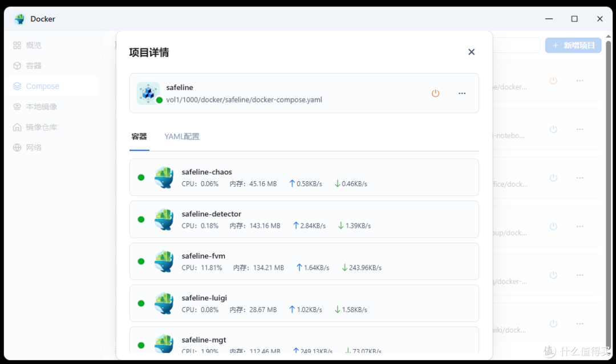Screen dimensions: 616x364
Task: Open more options for /docker-... background project
Action: pyautogui.click(x=580, y=275)
